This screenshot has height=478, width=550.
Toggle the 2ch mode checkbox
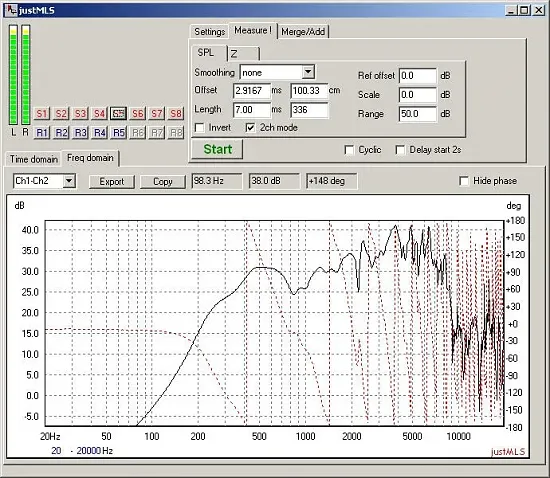click(x=250, y=128)
